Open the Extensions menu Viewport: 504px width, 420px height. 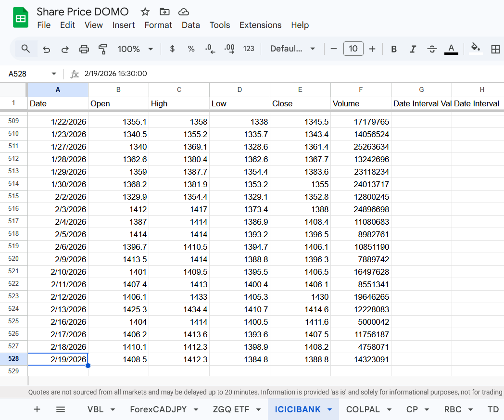[x=260, y=25]
